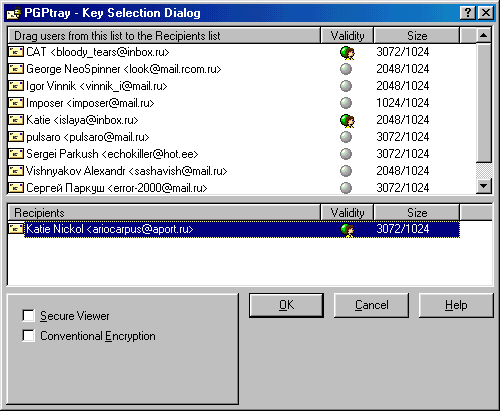This screenshot has height=411, width=500.
Task: Click the key icon beside Imposer
Action: (16, 103)
